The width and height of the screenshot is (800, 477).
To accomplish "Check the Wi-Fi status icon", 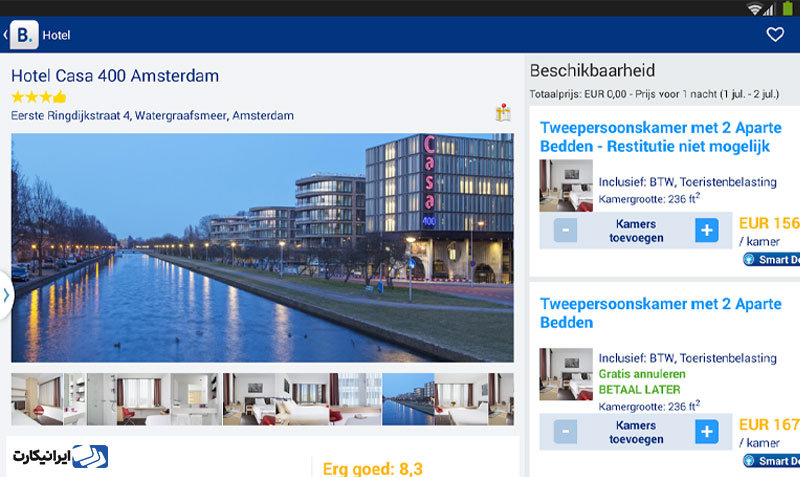I will 753,9.
